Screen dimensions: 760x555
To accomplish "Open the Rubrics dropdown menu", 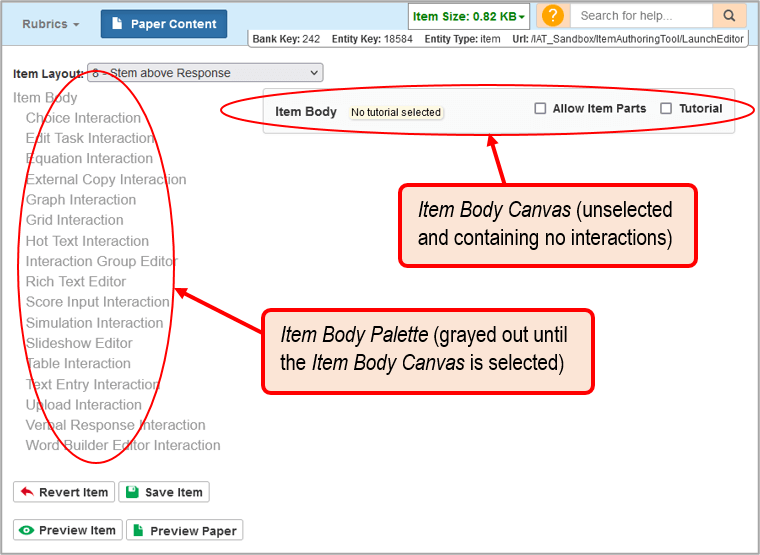I will [x=50, y=24].
